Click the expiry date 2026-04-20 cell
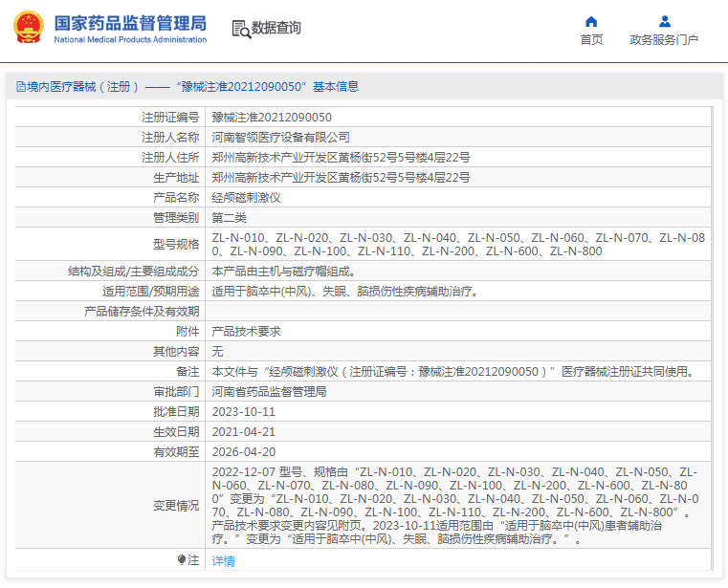728x588 pixels. 243,452
